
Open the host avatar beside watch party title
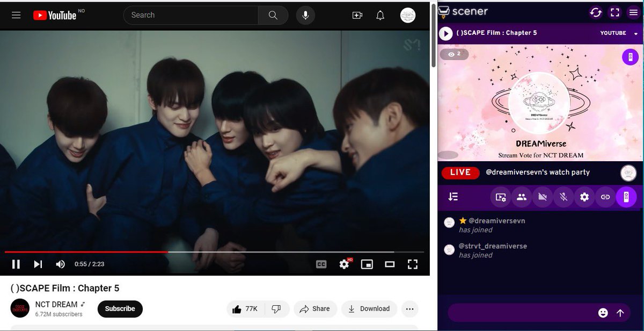coord(628,173)
